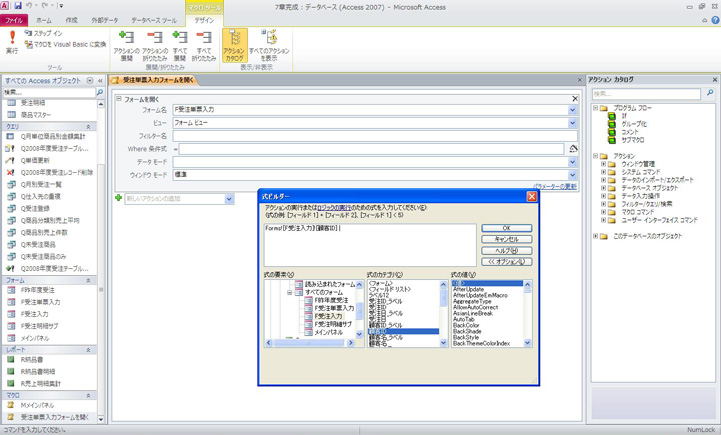Expand ウィンドウ管理 folder in Action Catalog
This screenshot has height=435, width=721.
[x=603, y=164]
